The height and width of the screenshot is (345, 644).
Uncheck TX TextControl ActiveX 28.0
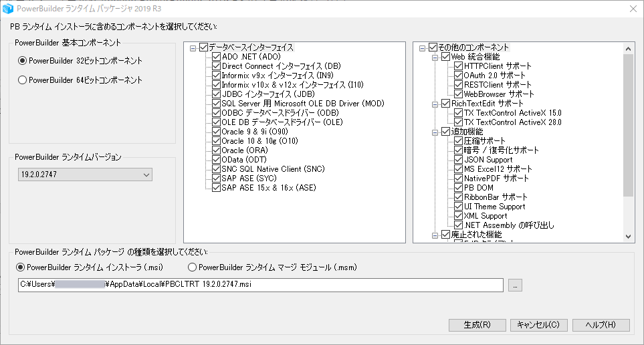[x=458, y=123]
